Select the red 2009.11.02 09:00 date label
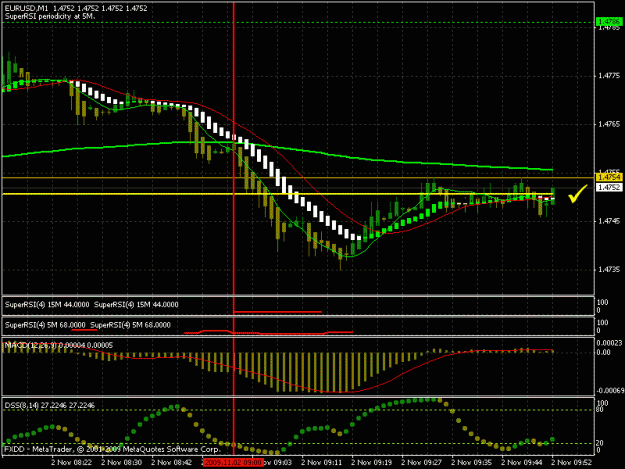 coord(233,462)
